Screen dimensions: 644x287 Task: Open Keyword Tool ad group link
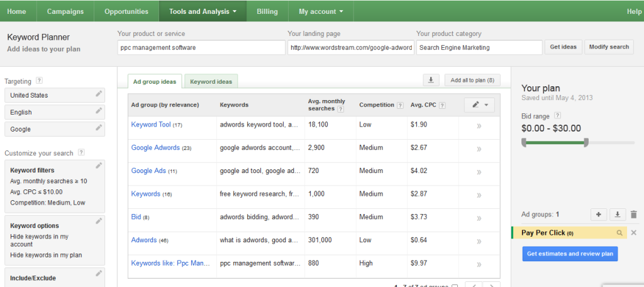(x=151, y=124)
